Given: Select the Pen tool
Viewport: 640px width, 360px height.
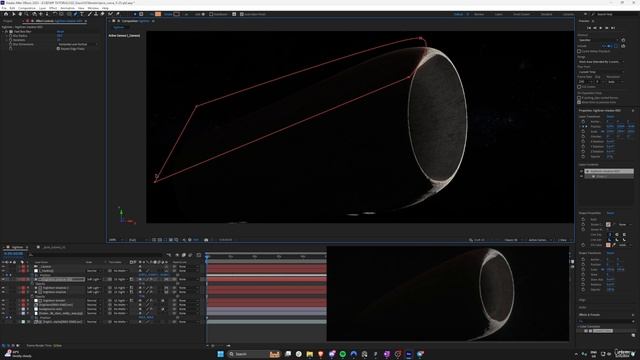Looking at the screenshot, I should click(x=75, y=14).
